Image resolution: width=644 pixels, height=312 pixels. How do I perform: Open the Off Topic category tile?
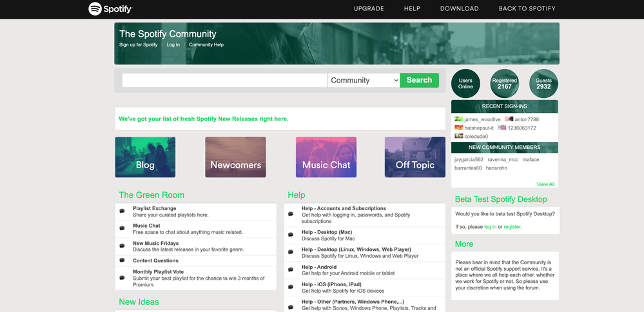click(x=415, y=157)
